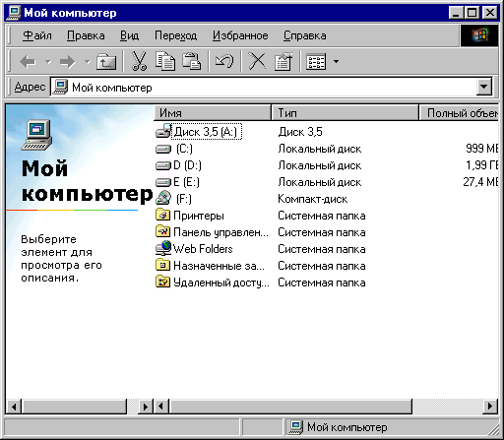Click the Back arrow toolbar button
Screen dimensions: 504x440
click(x=28, y=61)
